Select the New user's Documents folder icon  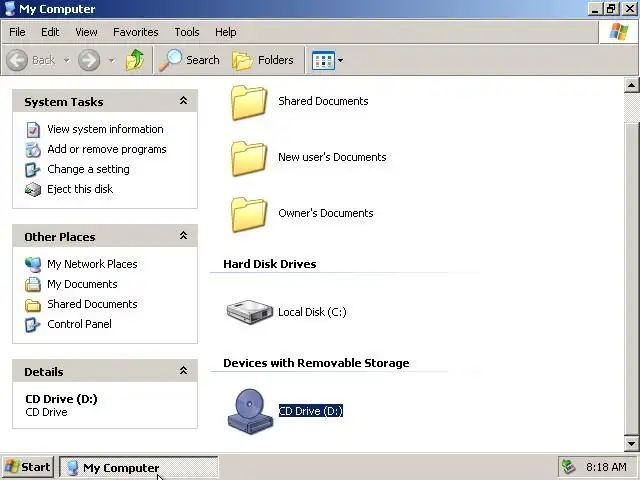point(249,158)
